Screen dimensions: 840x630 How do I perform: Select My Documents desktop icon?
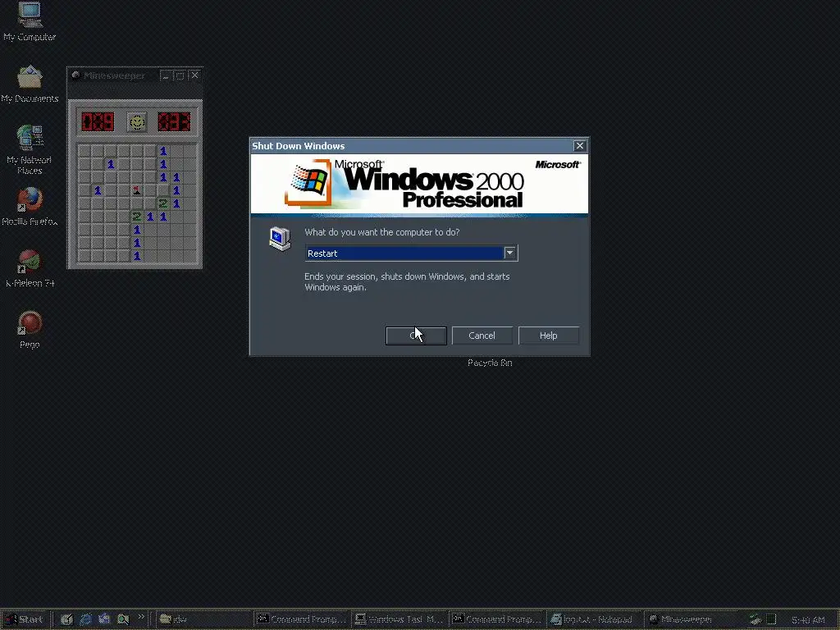point(30,84)
